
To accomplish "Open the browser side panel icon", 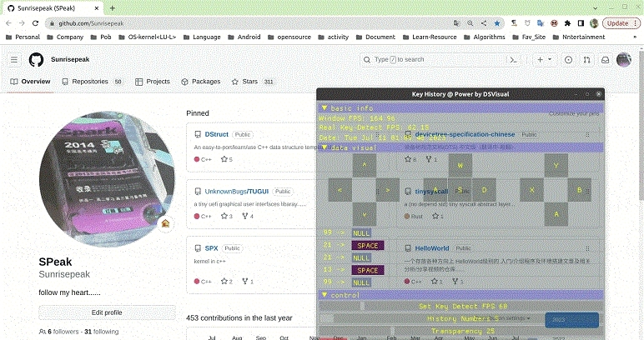I will pyautogui.click(x=581, y=23).
